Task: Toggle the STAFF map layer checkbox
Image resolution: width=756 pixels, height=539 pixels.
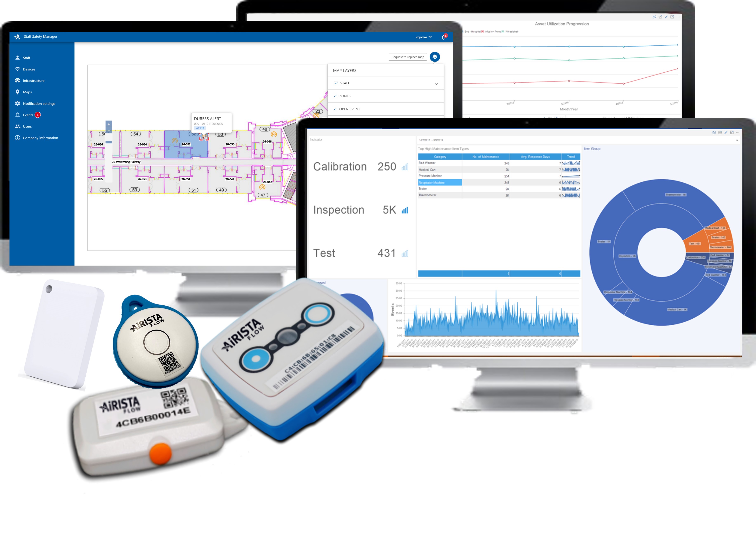Action: coord(336,83)
